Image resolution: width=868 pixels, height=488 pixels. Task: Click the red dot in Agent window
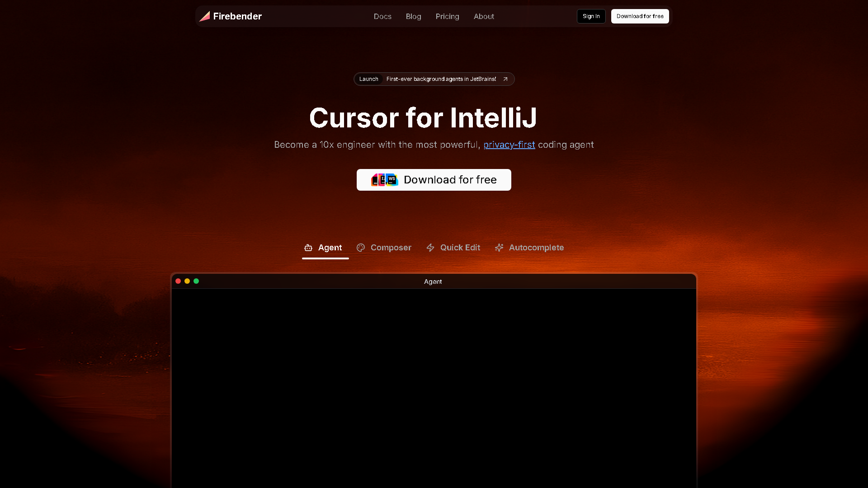click(178, 281)
